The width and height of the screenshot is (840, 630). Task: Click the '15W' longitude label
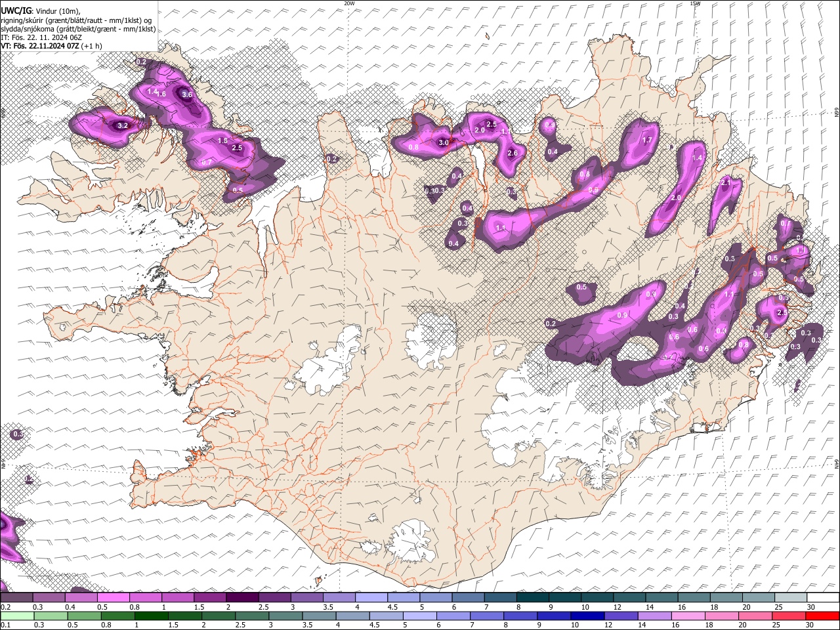point(695,3)
